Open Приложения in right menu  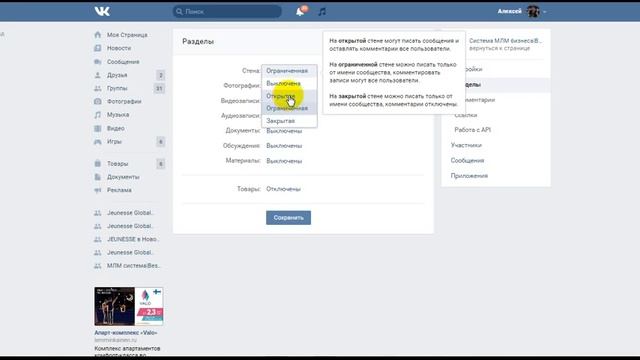469,176
